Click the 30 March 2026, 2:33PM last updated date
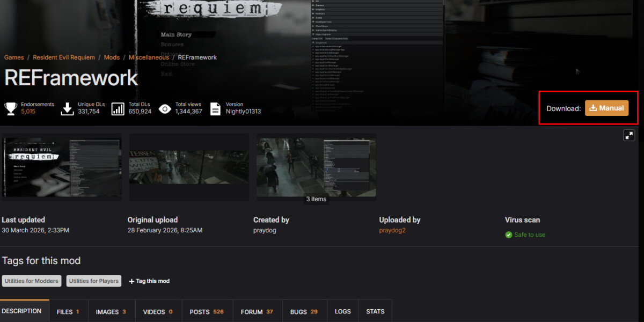The height and width of the screenshot is (322, 644). [x=35, y=230]
